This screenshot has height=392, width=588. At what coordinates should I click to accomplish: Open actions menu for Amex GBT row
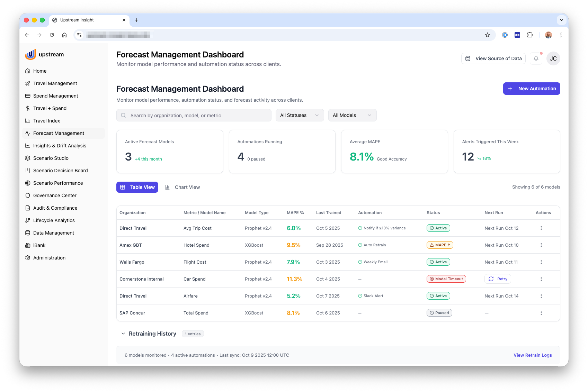pyautogui.click(x=541, y=245)
